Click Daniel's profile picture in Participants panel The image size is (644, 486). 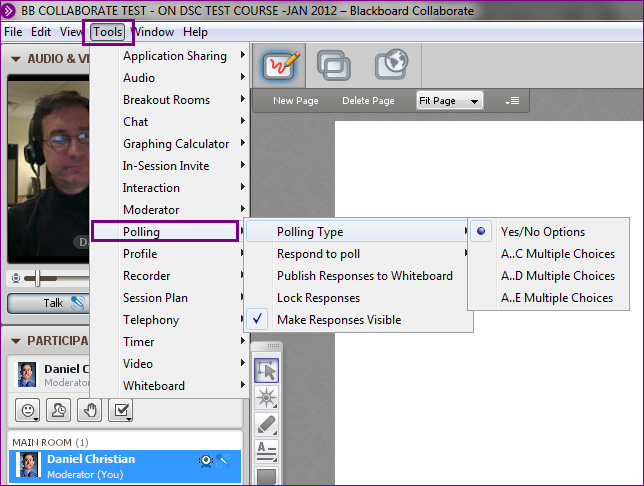click(27, 374)
